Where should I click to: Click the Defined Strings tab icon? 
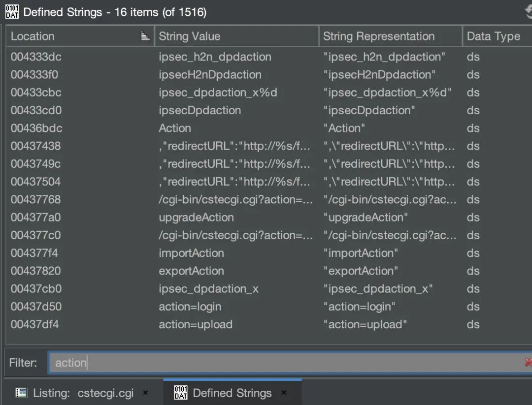point(180,393)
